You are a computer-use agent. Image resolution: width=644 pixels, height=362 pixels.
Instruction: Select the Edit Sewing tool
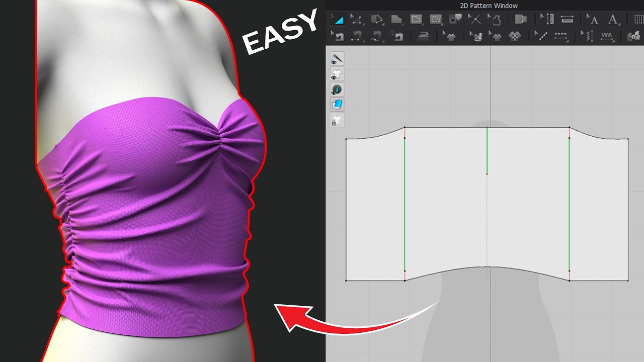coord(337,36)
